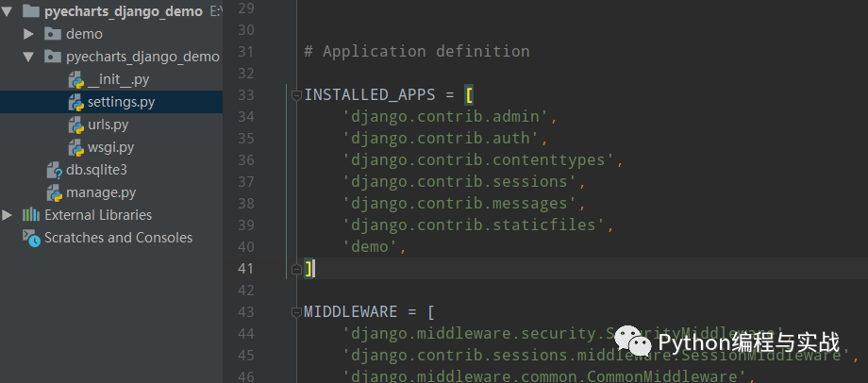Click 'django.contrib.sessions' string on line 37
The width and height of the screenshot is (868, 383).
[x=459, y=181]
